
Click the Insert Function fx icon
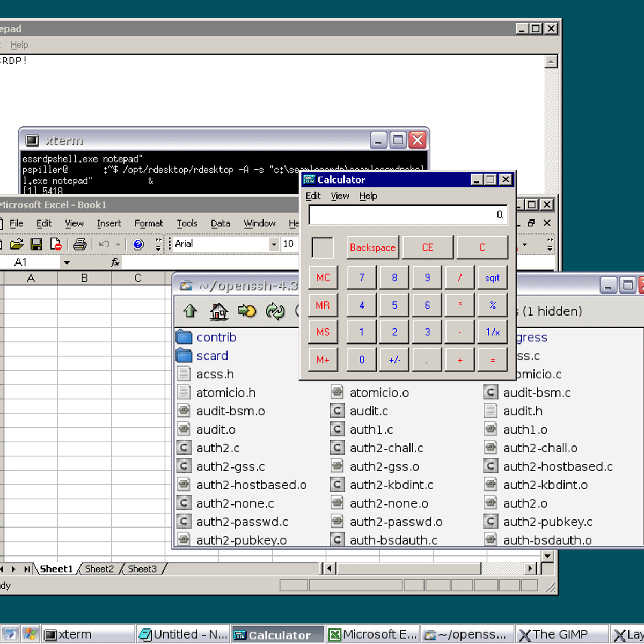click(114, 262)
